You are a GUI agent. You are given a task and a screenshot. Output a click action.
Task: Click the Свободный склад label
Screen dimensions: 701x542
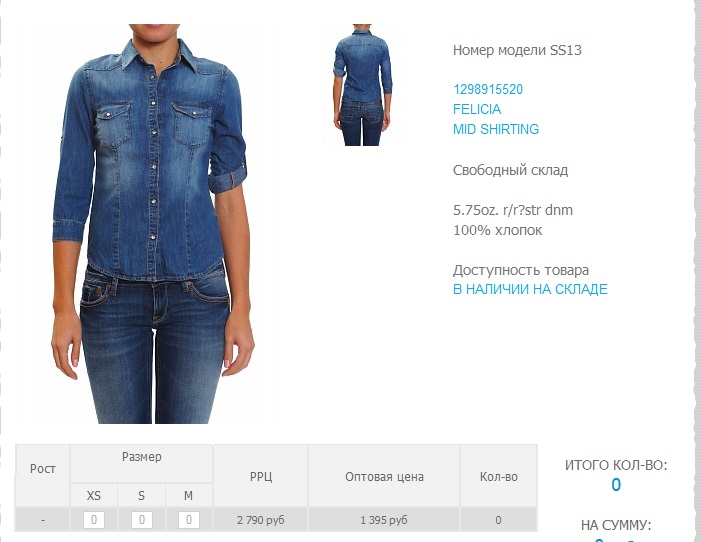(510, 170)
